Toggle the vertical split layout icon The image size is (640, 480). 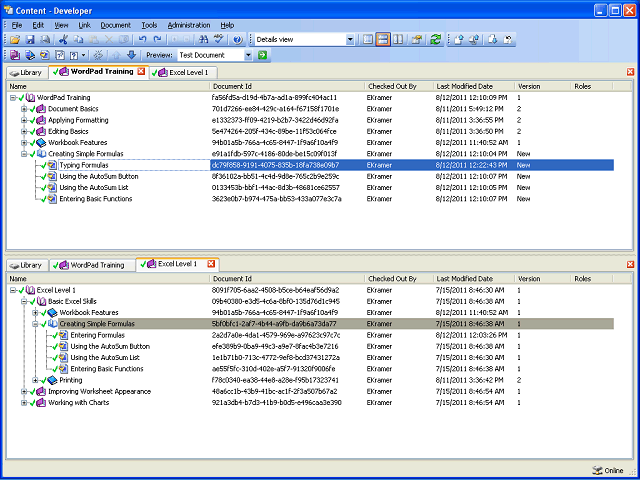[398, 40]
